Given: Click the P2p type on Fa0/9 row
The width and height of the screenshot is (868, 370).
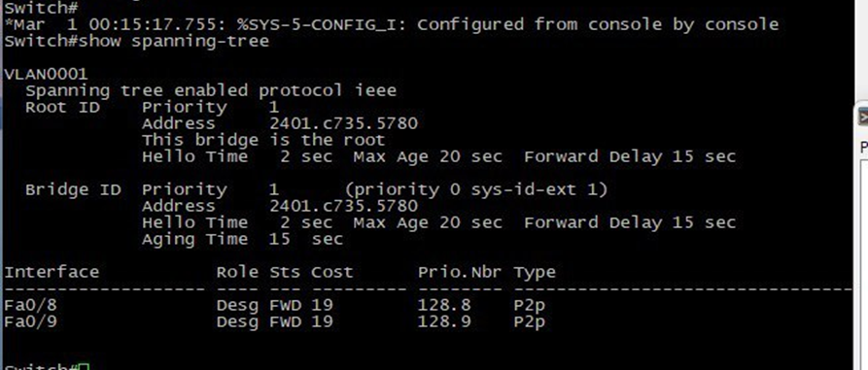Looking at the screenshot, I should point(529,321).
